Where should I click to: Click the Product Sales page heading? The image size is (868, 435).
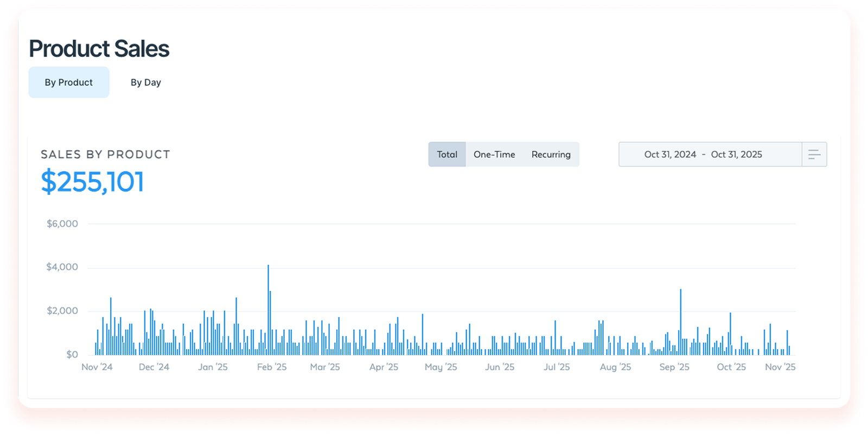pos(99,49)
